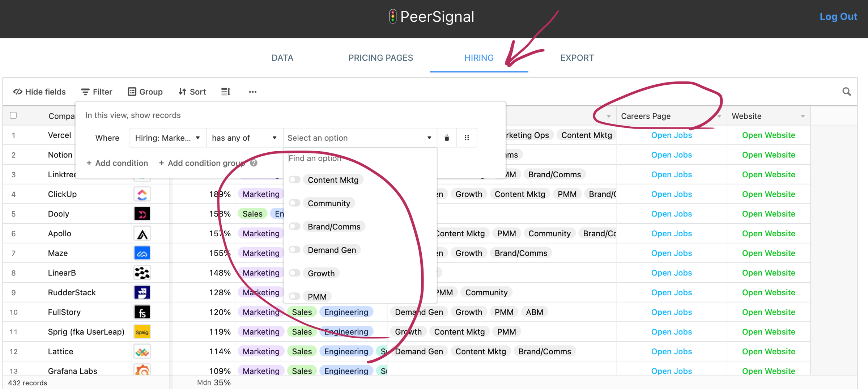Screen dimensions: 868x389
Task: Click the RudderStack company logo
Action: click(142, 292)
